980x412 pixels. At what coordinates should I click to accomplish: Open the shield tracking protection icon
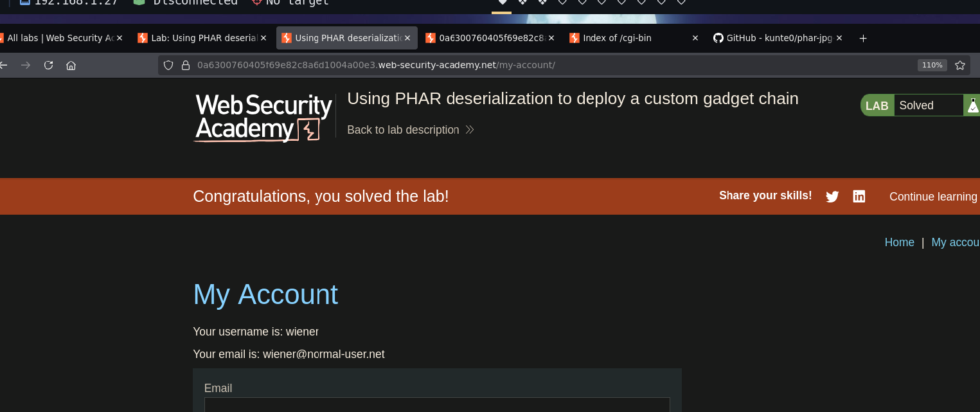tap(168, 65)
